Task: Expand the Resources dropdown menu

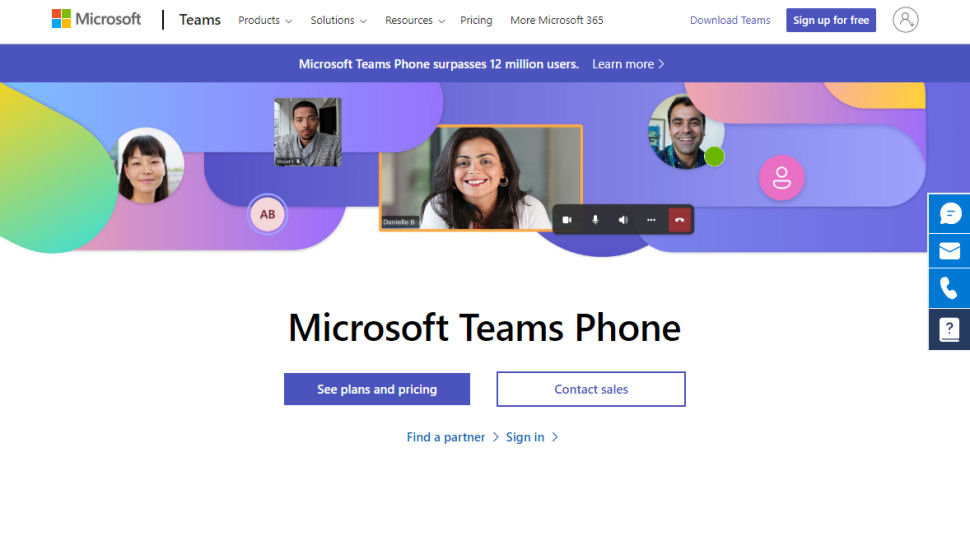Action: [414, 20]
